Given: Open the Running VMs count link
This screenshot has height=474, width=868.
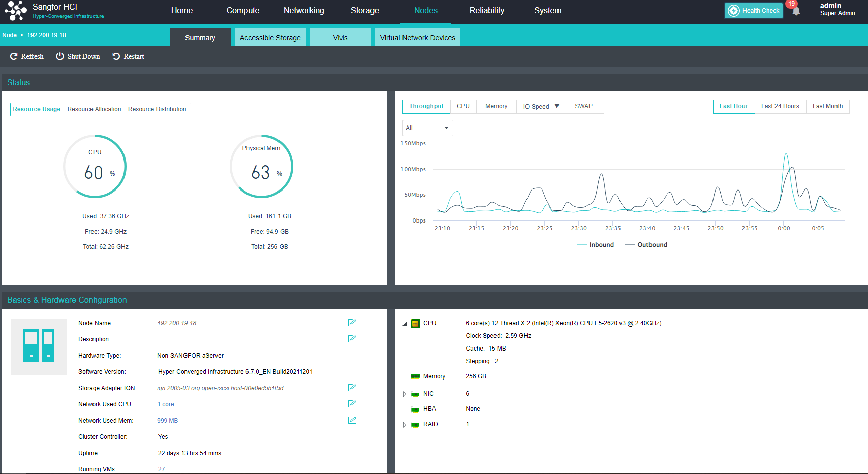Looking at the screenshot, I should coord(161,469).
